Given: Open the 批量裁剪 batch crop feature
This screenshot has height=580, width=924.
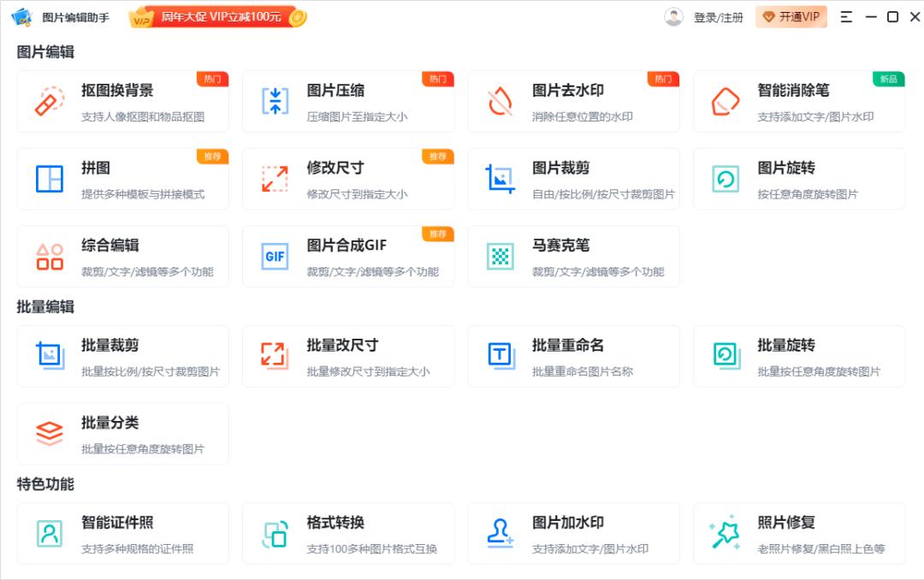Looking at the screenshot, I should point(122,356).
